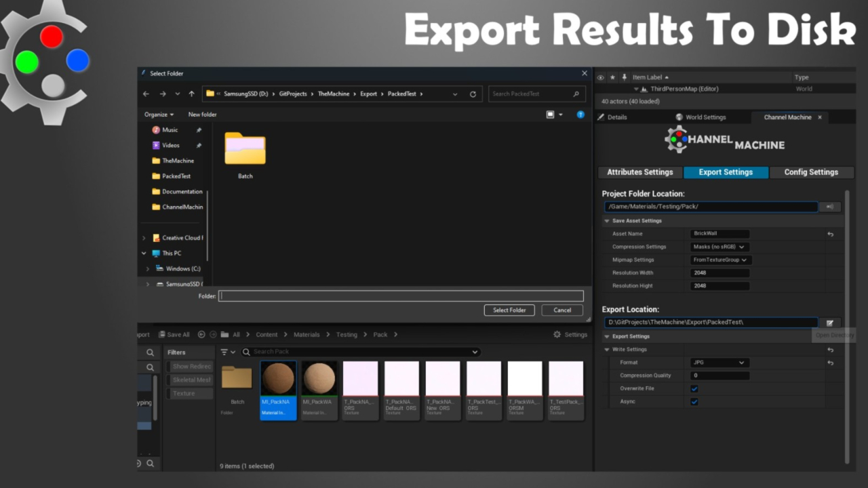Click the New folder button

click(x=202, y=115)
